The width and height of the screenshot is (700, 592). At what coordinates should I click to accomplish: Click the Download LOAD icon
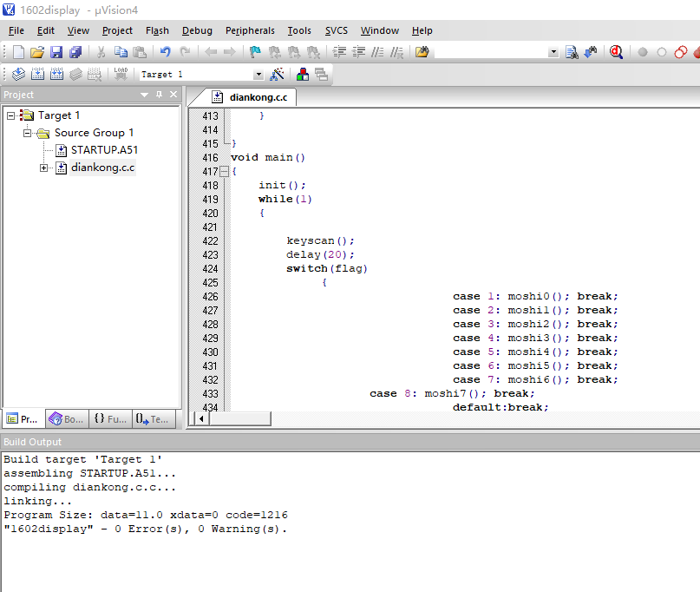click(121, 74)
